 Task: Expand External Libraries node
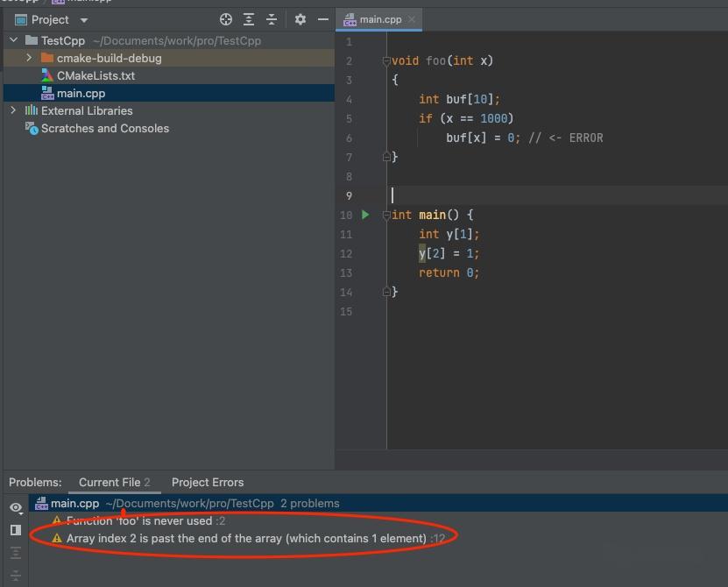[x=13, y=110]
